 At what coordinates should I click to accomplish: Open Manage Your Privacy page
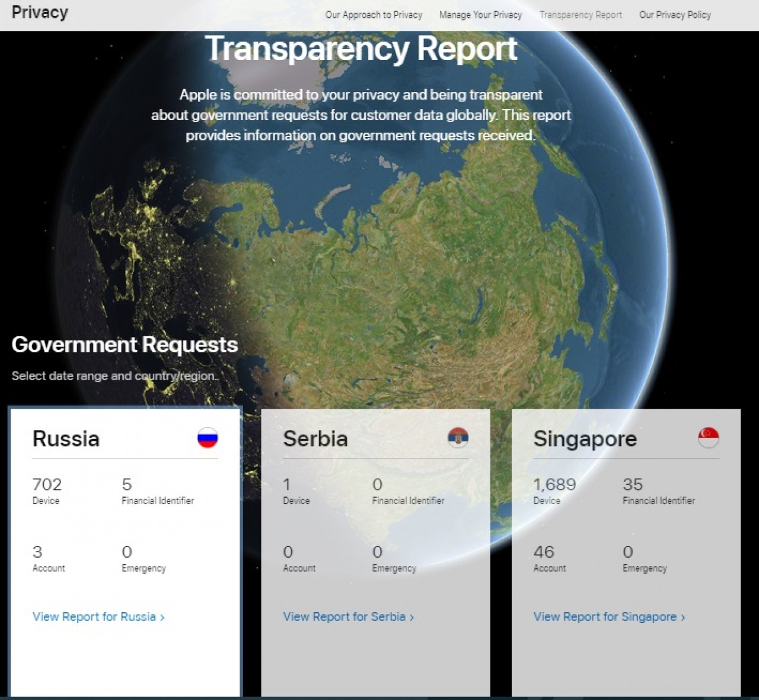(x=480, y=15)
